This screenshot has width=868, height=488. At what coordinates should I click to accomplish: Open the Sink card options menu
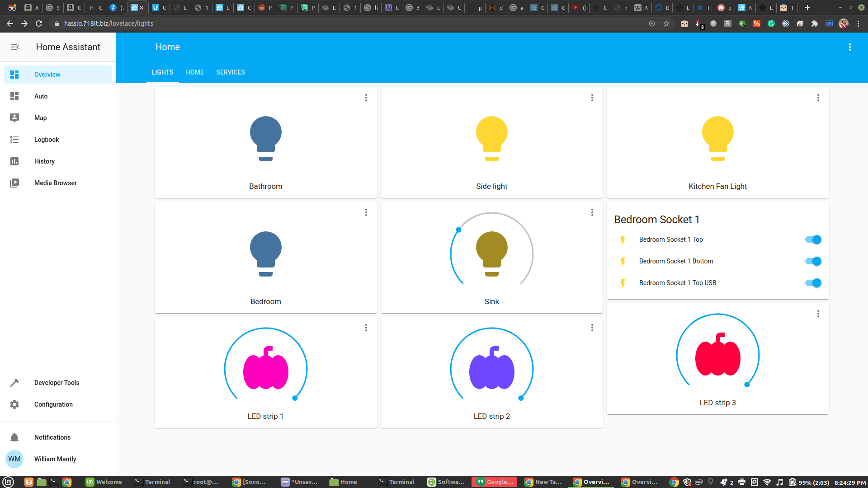[x=592, y=212]
